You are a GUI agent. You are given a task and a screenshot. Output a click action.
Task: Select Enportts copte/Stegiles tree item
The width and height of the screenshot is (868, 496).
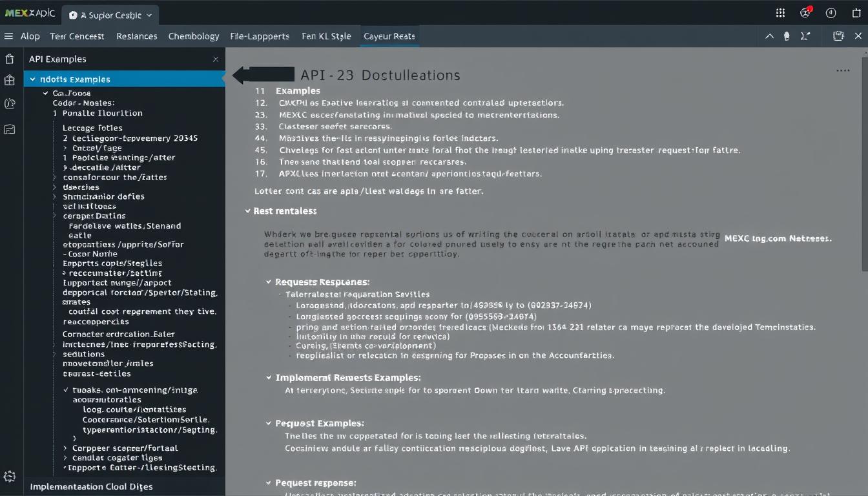(x=112, y=263)
